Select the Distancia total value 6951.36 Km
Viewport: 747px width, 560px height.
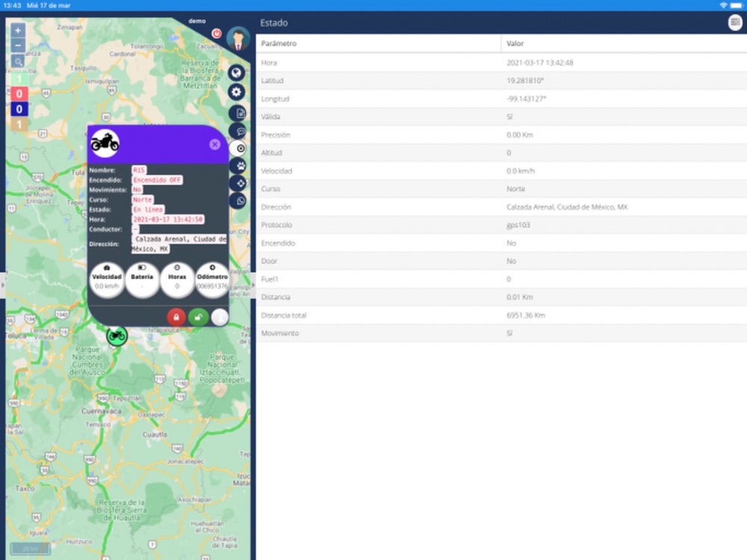[526, 315]
